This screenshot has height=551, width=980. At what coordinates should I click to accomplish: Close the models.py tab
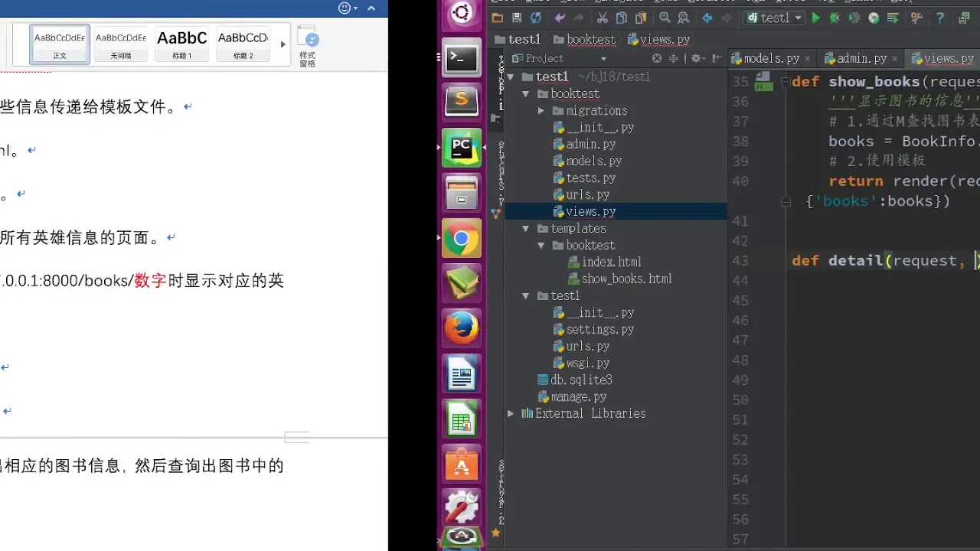click(807, 58)
